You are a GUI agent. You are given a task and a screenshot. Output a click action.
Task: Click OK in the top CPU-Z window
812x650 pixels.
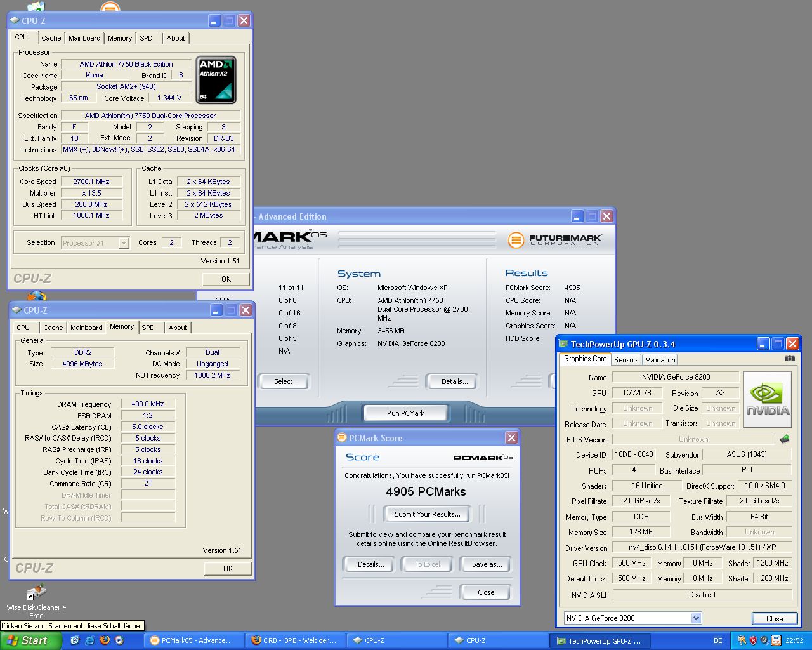(226, 279)
